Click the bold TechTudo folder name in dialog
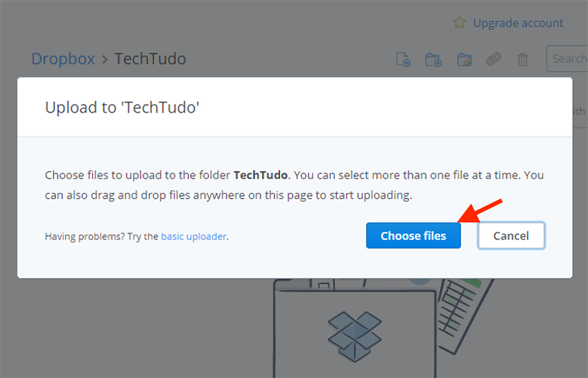Screen dimensions: 588x378 point(261,176)
